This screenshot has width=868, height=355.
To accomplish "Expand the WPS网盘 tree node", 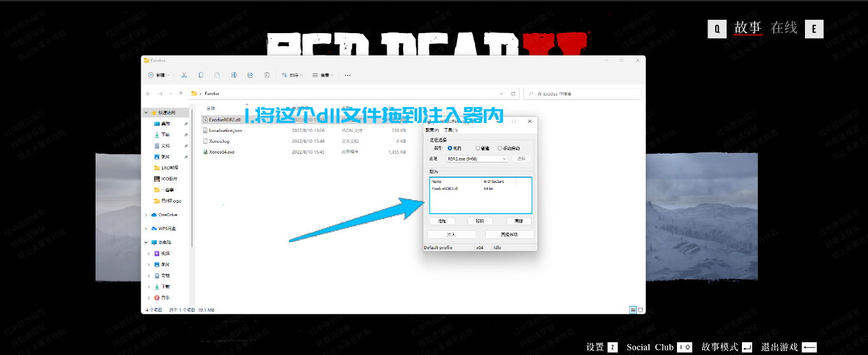I will pos(146,228).
